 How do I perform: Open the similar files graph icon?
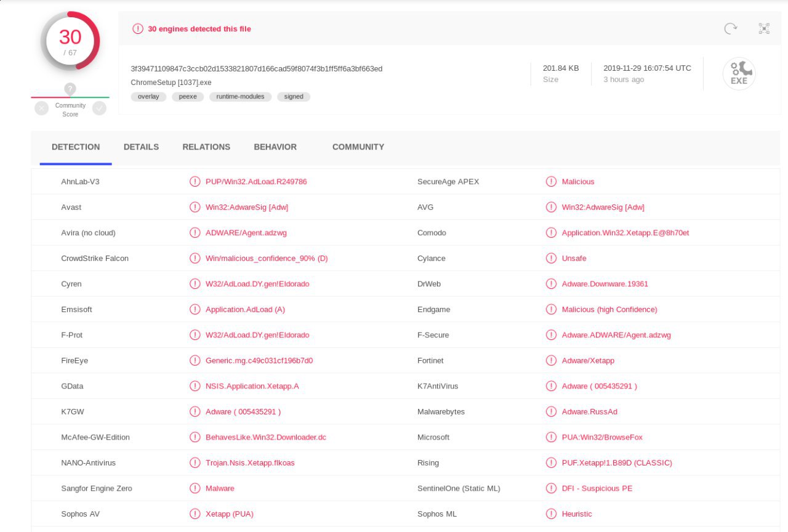[x=764, y=28]
